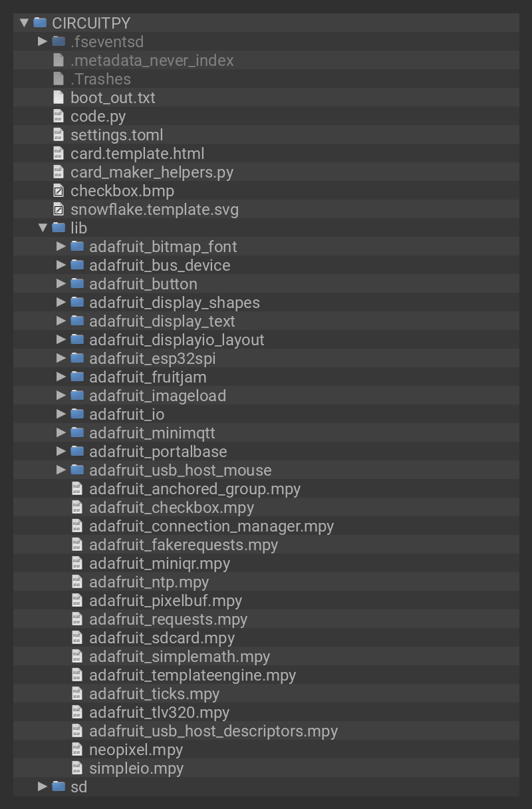The height and width of the screenshot is (809, 532).
Task: Click the code.py file icon
Action: [x=59, y=116]
